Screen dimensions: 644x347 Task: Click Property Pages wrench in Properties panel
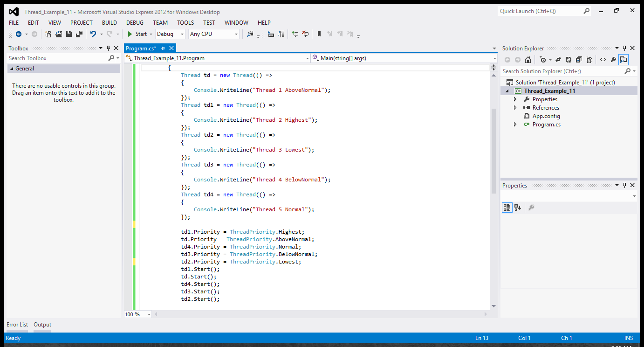click(x=531, y=208)
